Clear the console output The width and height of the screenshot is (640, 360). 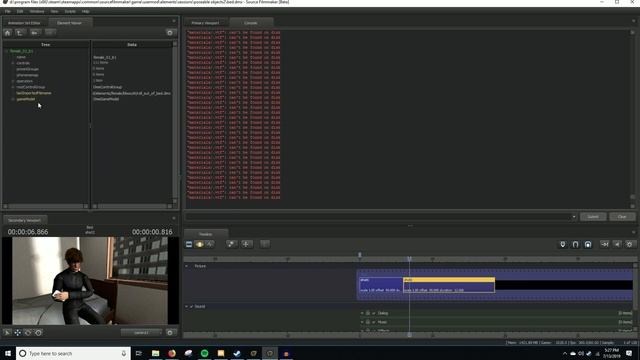[622, 217]
